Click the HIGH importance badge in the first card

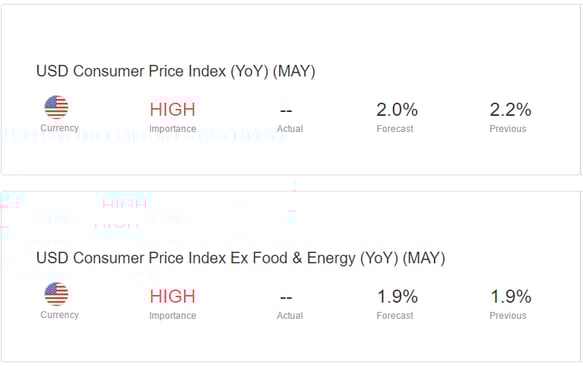tap(173, 109)
